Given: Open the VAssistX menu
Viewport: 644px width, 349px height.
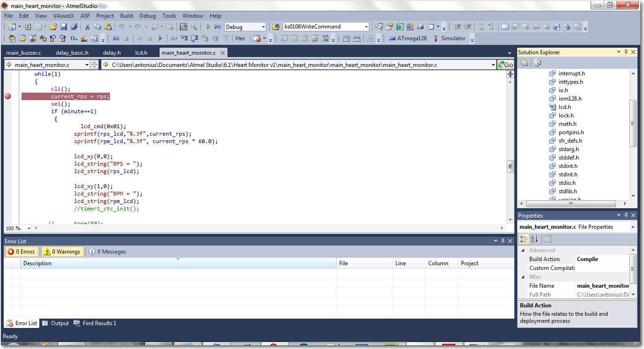Looking at the screenshot, I should 64,16.
